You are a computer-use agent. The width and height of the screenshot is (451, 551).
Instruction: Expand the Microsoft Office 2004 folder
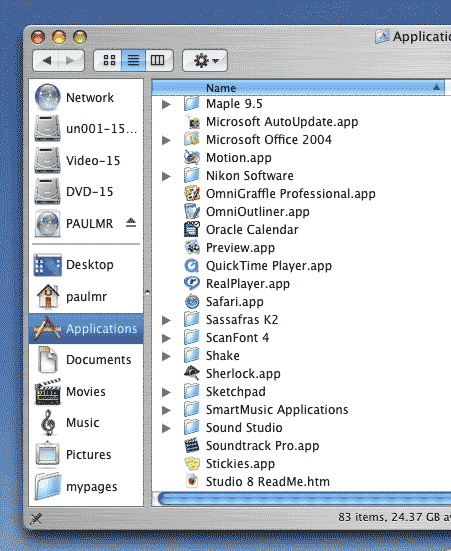pos(166,140)
